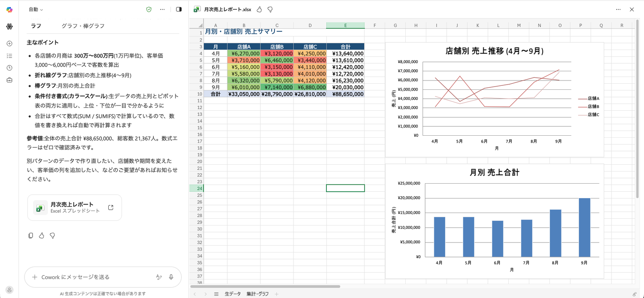Open the Cowork agent icon in sidebar

coord(9,27)
